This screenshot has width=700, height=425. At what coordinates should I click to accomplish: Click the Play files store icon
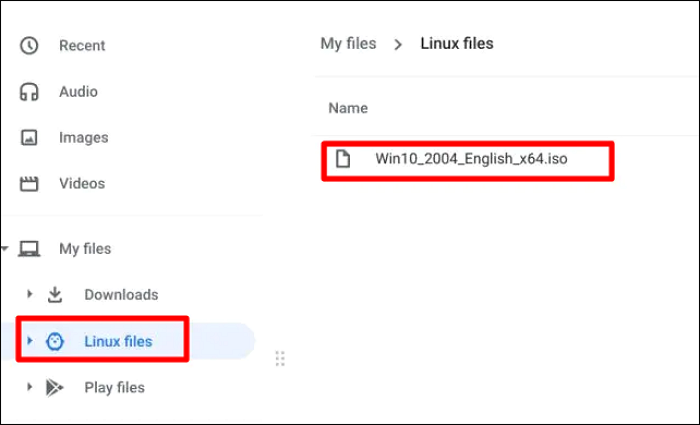tap(55, 388)
